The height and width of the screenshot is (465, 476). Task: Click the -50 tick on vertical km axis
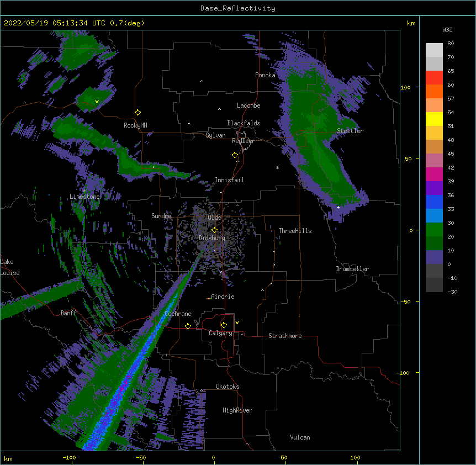click(405, 302)
